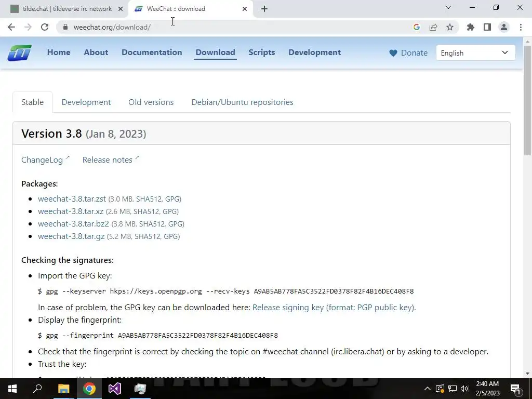Open the Home menu item
This screenshot has width=532, height=399.
[x=59, y=52]
